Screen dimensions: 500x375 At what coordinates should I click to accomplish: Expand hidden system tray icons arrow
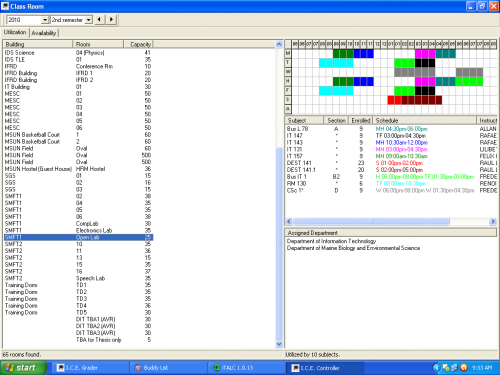point(437,368)
